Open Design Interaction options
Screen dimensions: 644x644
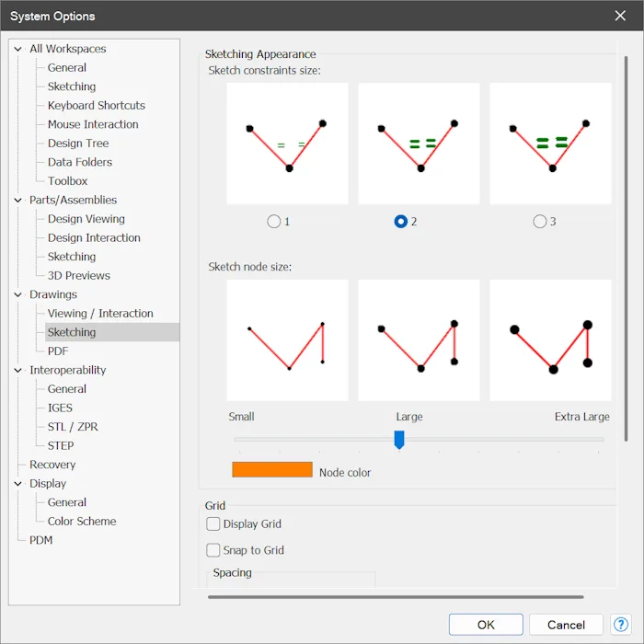pyautogui.click(x=94, y=237)
